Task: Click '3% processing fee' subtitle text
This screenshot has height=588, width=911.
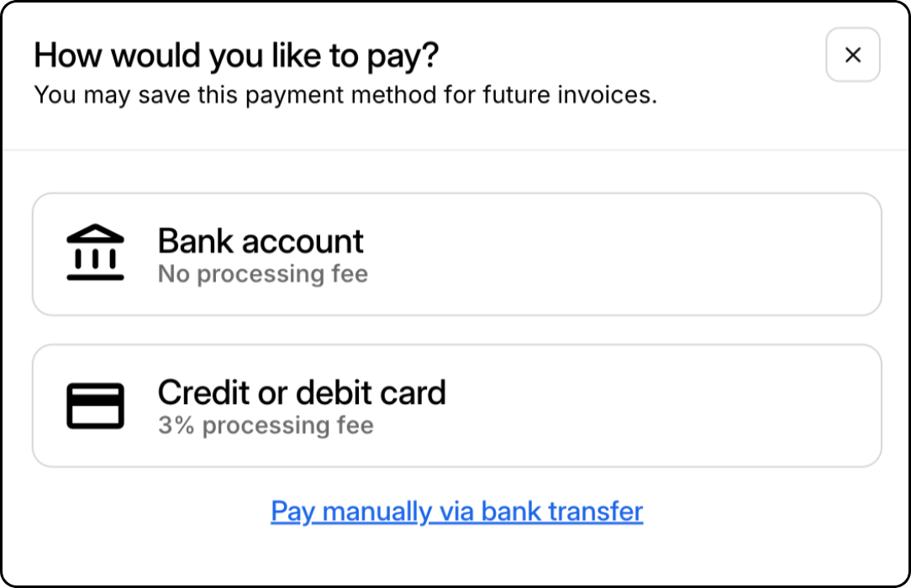Action: point(266,426)
